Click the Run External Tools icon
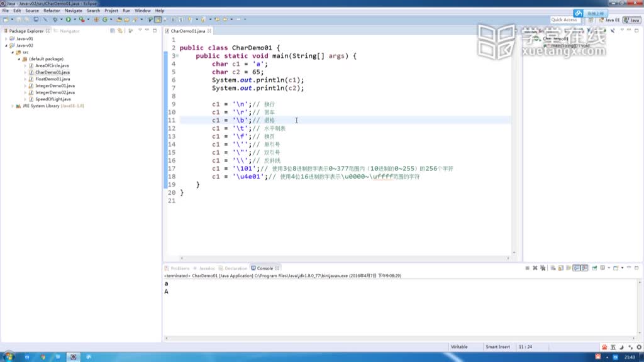The height and width of the screenshot is (362, 644). pos(82,19)
